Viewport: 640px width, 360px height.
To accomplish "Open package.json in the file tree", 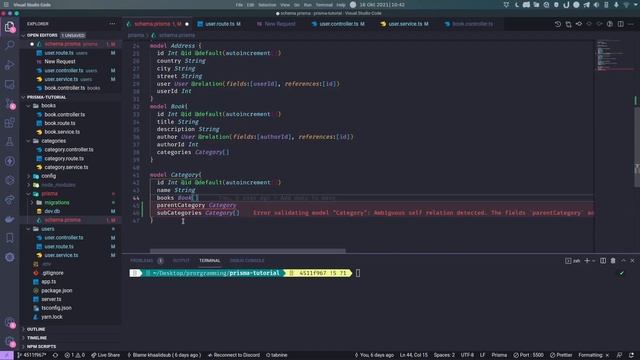I will [57, 291].
